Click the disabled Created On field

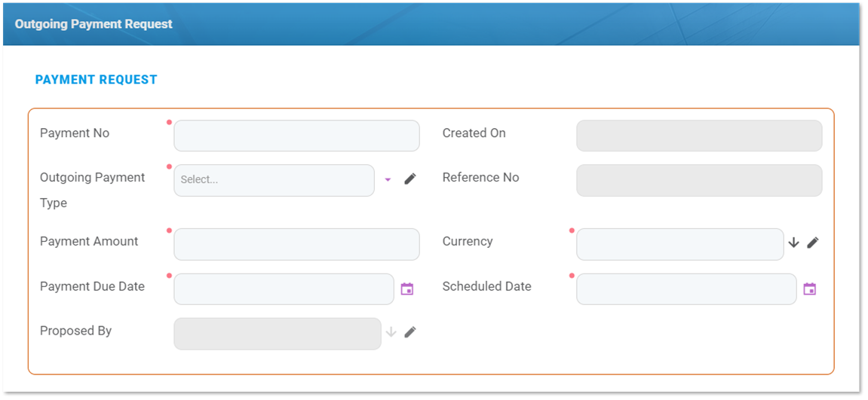[x=699, y=136]
